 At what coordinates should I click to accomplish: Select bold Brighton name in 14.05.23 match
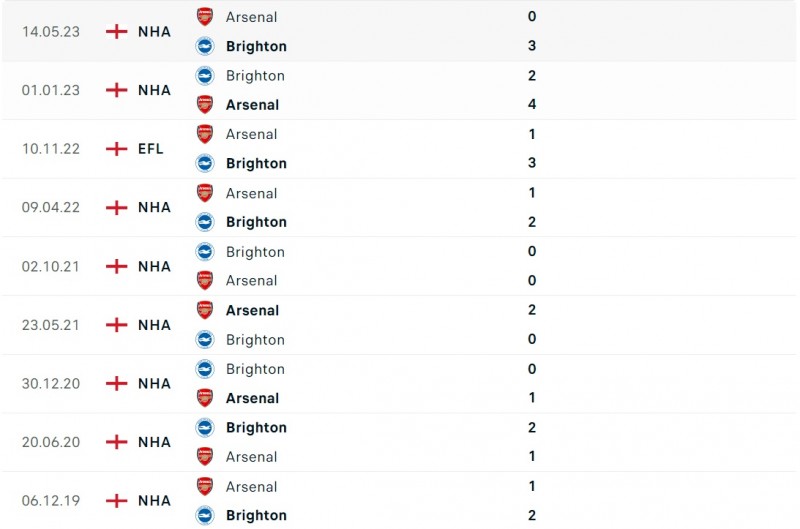pos(256,46)
